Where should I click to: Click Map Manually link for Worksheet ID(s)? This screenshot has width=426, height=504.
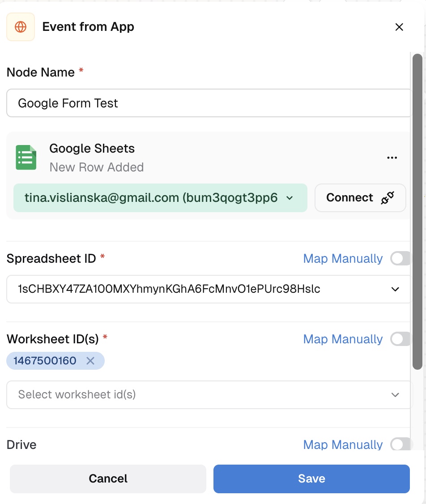click(343, 339)
